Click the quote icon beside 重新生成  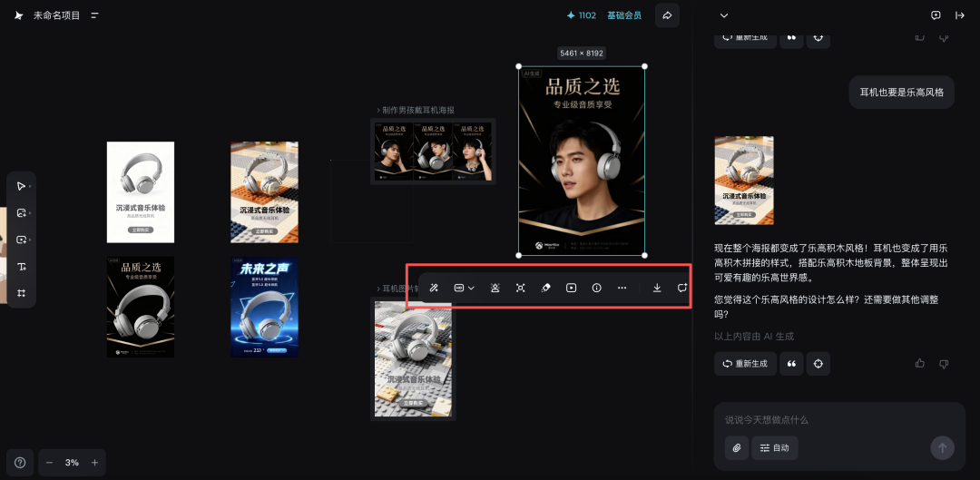pyautogui.click(x=791, y=364)
